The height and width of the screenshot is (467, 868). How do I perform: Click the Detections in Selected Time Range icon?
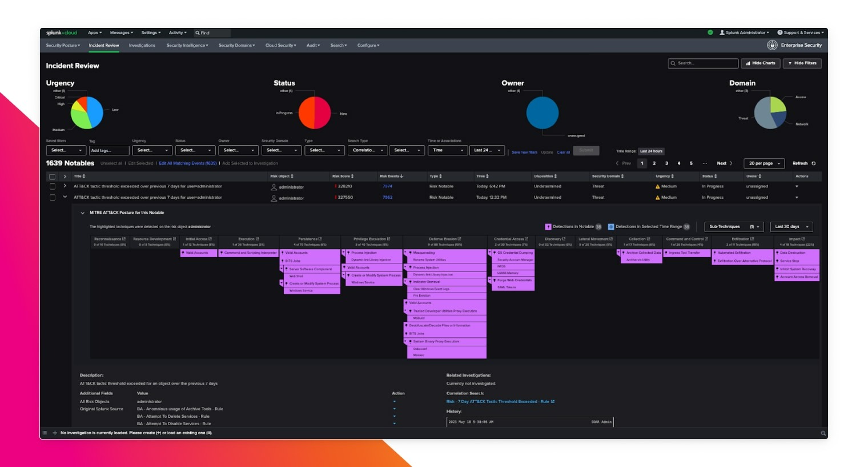pos(611,227)
